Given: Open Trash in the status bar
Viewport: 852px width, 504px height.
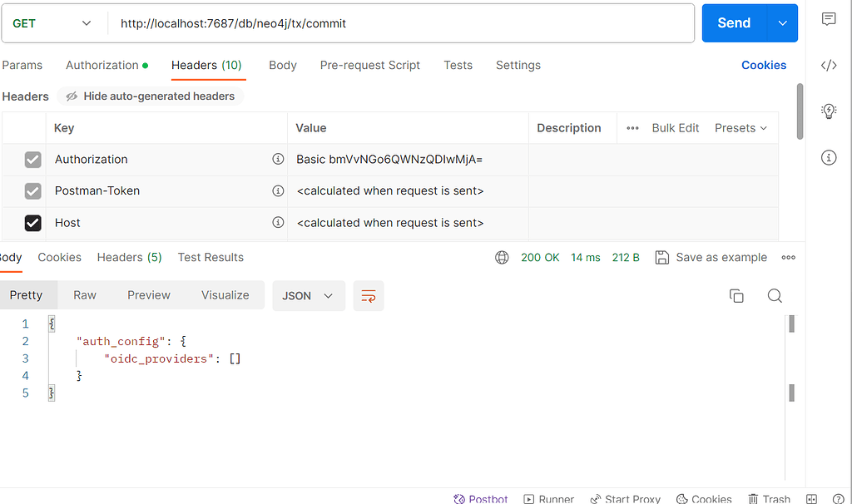Looking at the screenshot, I should pos(769,498).
